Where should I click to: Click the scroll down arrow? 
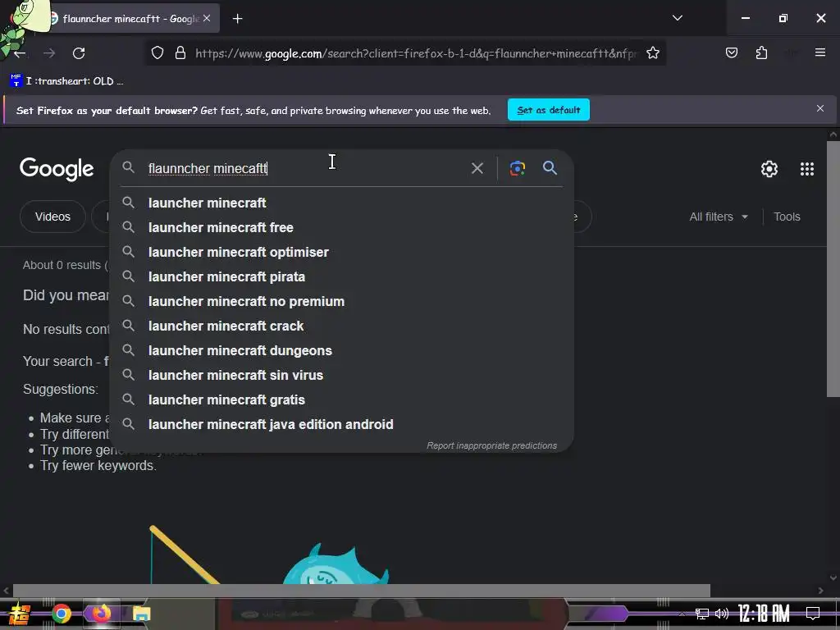[833, 577]
